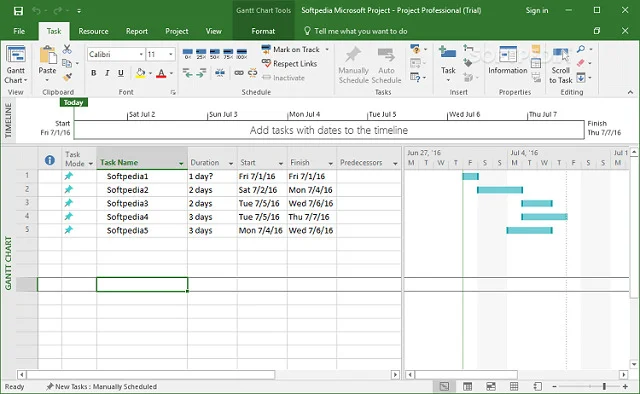Toggle Manually Schedule mode
This screenshot has height=394, width=640.
coord(353,66)
